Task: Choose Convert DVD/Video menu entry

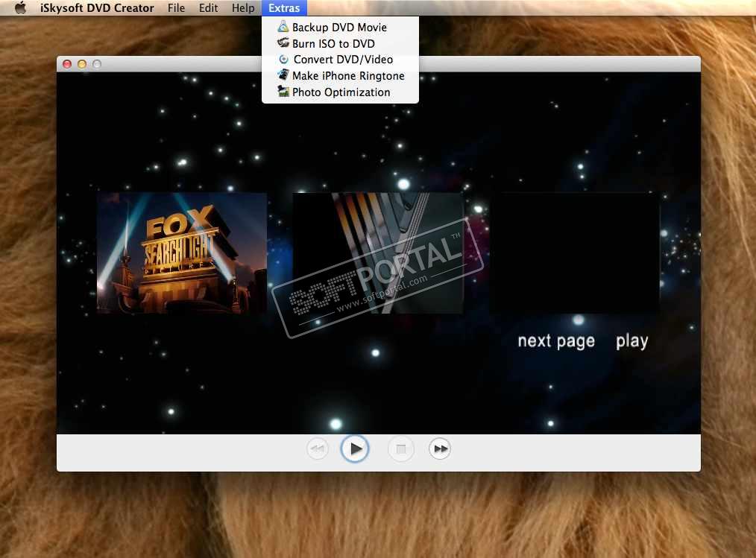Action: pos(340,60)
